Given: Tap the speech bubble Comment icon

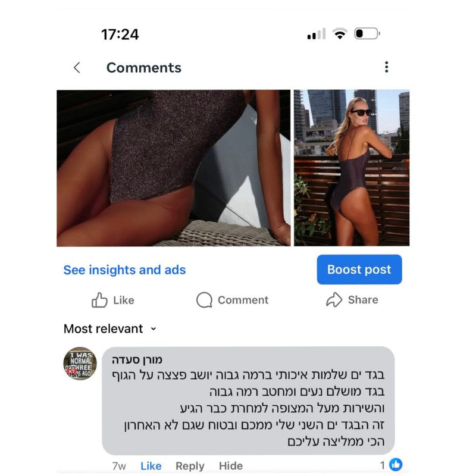Looking at the screenshot, I should 204,300.
